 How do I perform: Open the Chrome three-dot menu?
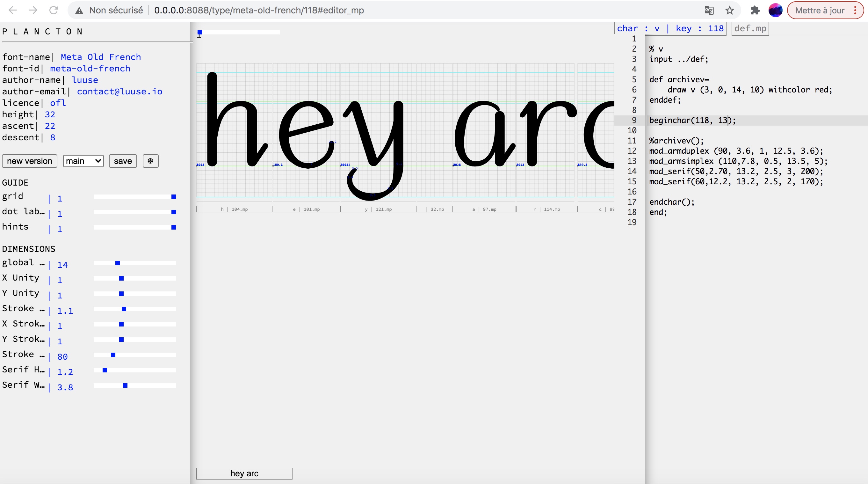[855, 10]
